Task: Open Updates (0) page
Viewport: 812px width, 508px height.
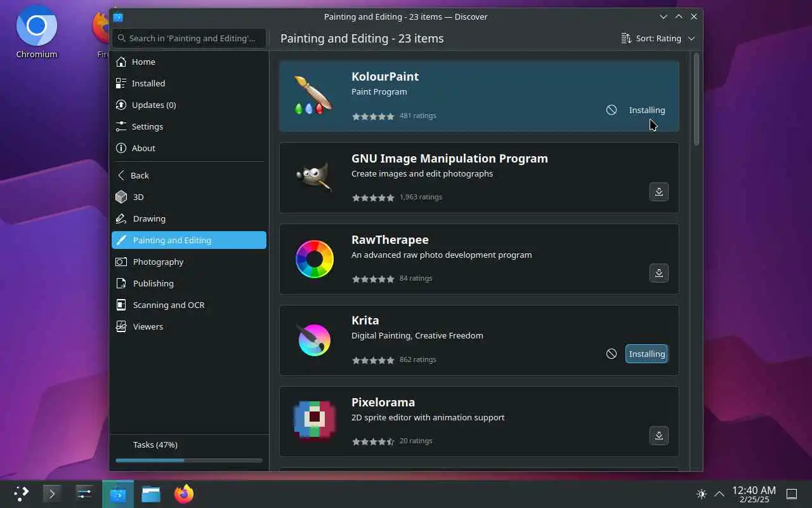Action: coord(189,105)
